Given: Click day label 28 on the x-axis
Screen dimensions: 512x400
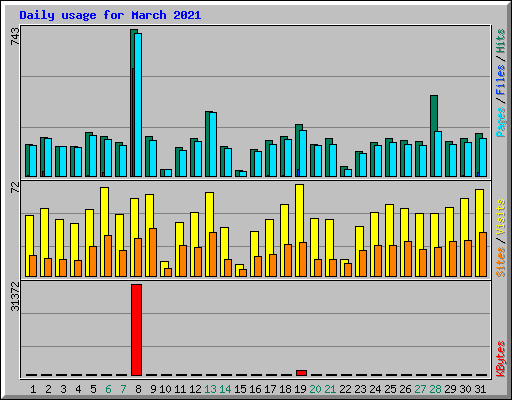Looking at the screenshot, I should 435,389.
